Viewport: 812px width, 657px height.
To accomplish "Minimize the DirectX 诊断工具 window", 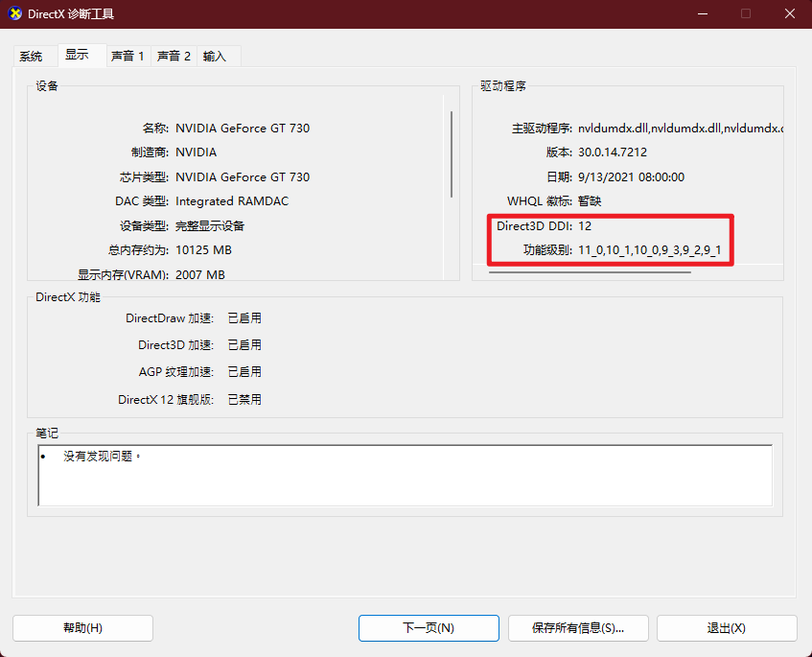I will [703, 13].
